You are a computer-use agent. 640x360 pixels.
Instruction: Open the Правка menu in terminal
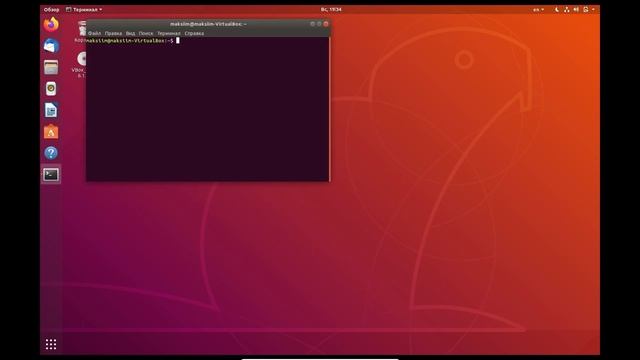click(x=113, y=33)
